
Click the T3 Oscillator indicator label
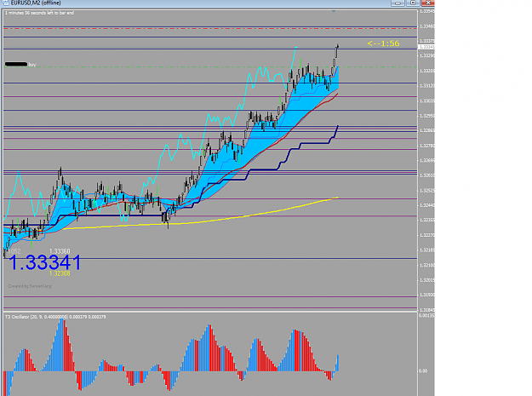tap(55, 317)
